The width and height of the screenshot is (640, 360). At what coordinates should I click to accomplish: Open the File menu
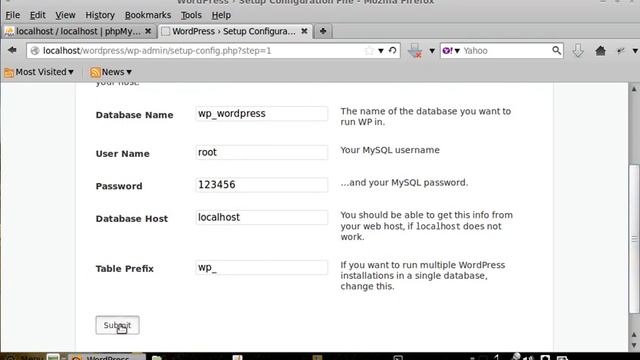pyautogui.click(x=13, y=15)
